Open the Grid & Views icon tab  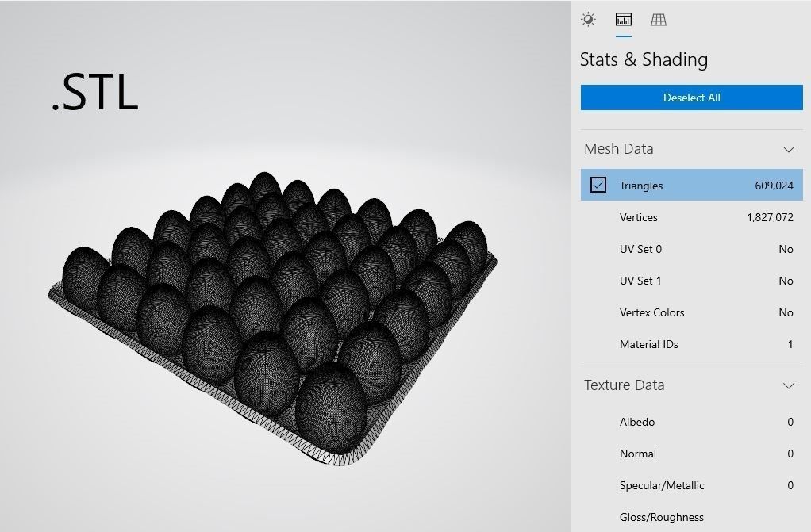coord(658,20)
